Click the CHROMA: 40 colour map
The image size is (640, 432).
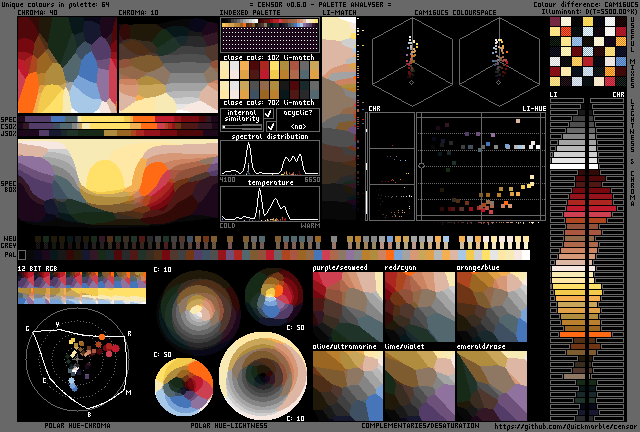pos(67,65)
